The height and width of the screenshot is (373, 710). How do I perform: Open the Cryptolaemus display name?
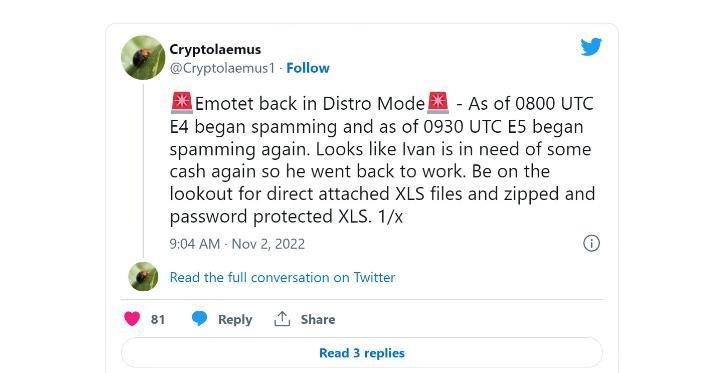215,49
